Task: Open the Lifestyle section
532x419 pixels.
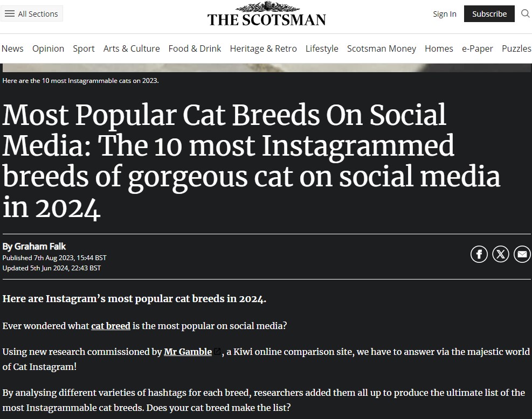Action: click(322, 48)
